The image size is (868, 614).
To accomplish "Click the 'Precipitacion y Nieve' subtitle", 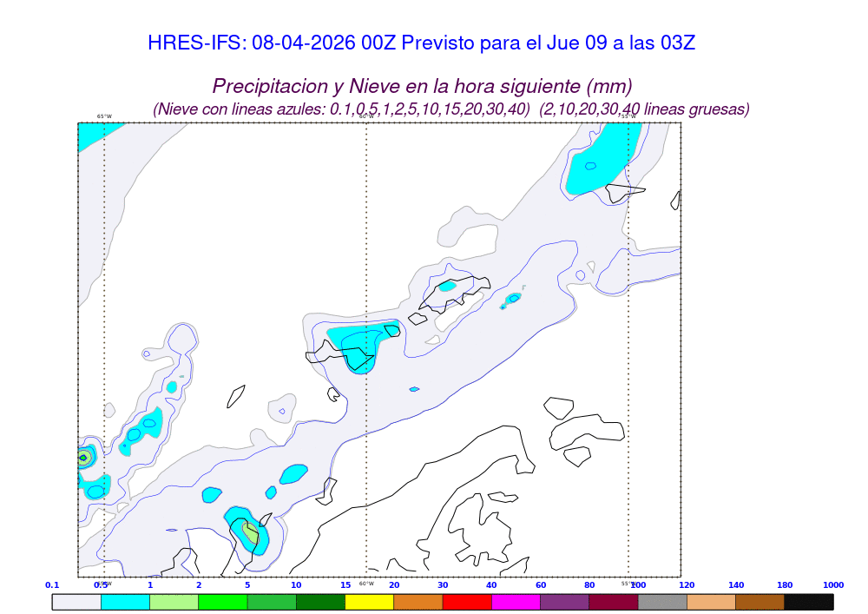I will tap(422, 86).
